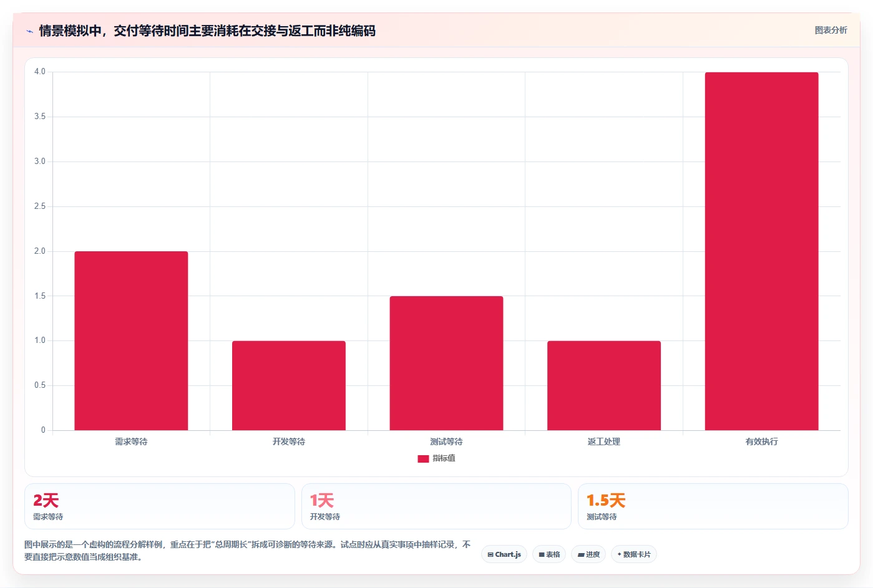Click the 图表分析 label in the header

click(831, 30)
